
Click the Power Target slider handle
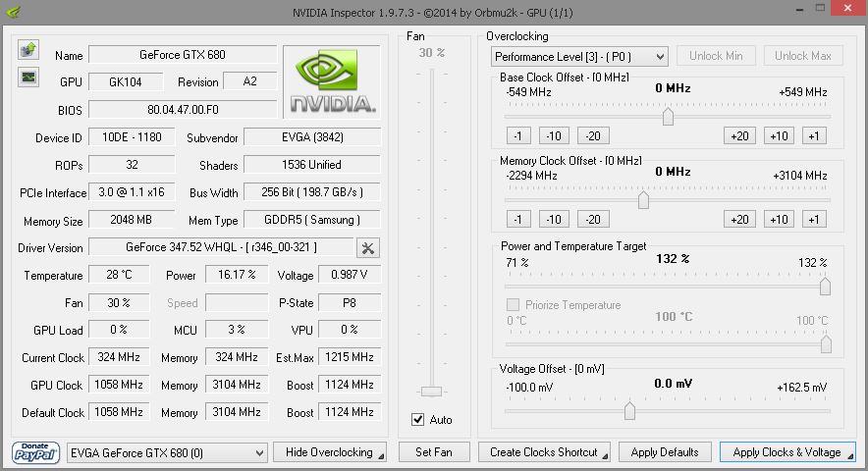(x=825, y=287)
